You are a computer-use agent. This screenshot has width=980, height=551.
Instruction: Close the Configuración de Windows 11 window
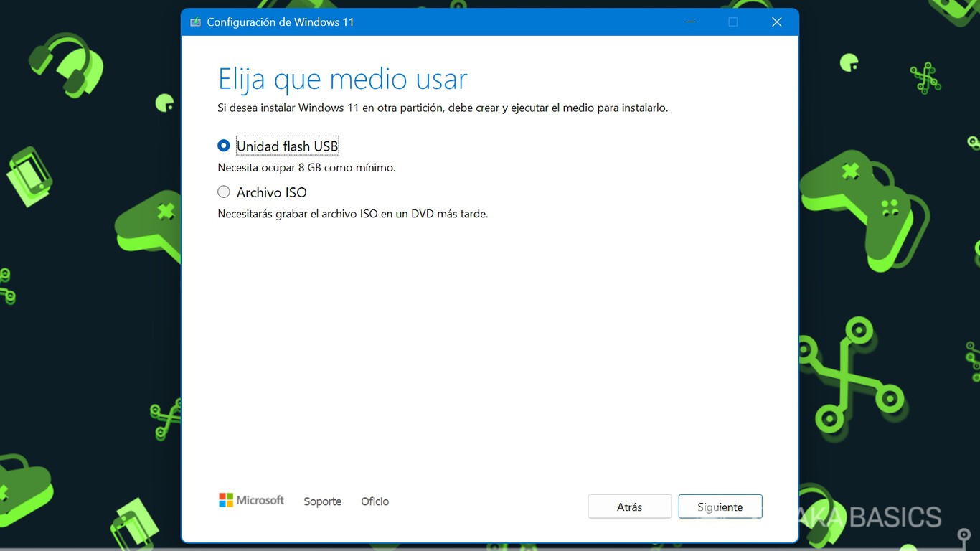(x=776, y=22)
